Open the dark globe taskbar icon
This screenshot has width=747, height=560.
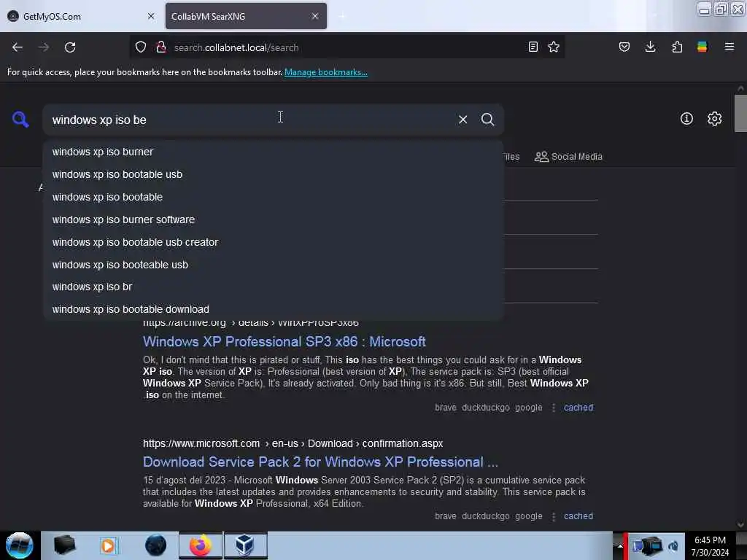156,545
